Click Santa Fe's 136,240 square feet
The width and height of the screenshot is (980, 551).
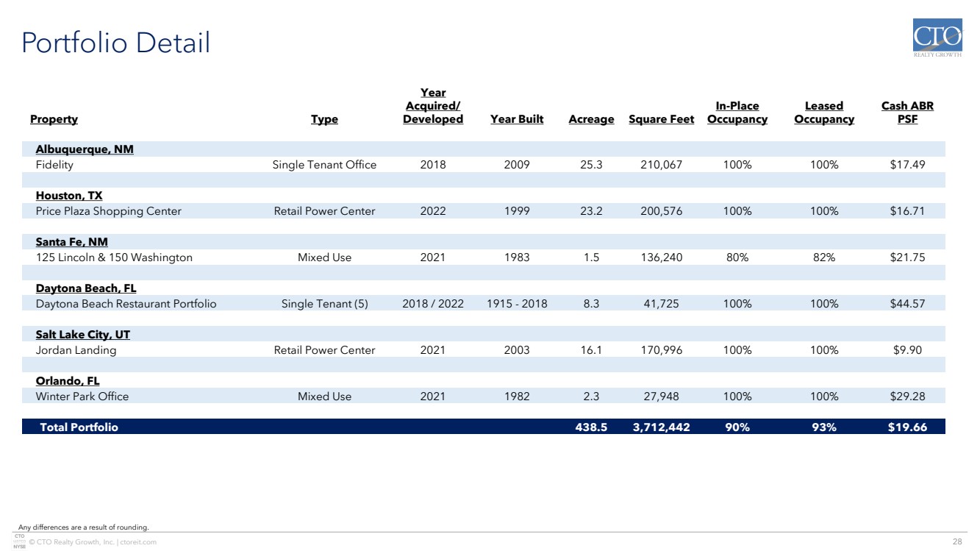[x=662, y=257]
